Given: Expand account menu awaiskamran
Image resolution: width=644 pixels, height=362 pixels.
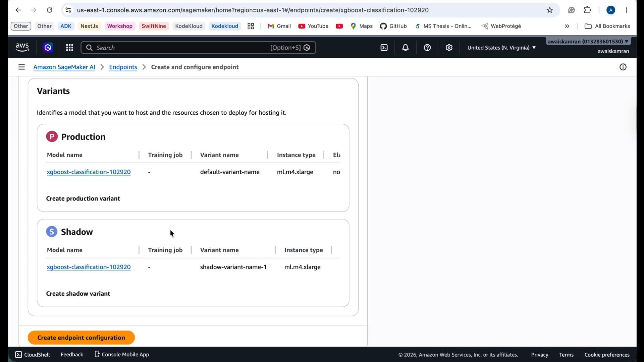Looking at the screenshot, I should 588,42.
